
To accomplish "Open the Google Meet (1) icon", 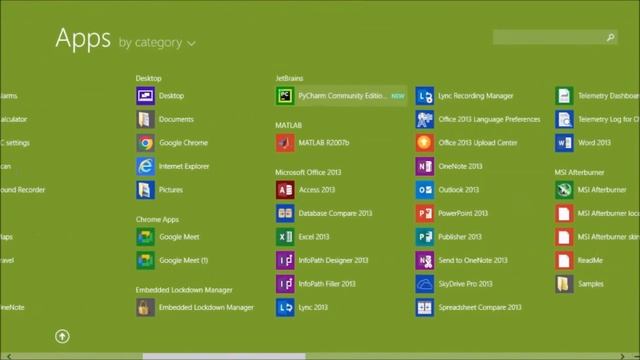I will point(145,260).
